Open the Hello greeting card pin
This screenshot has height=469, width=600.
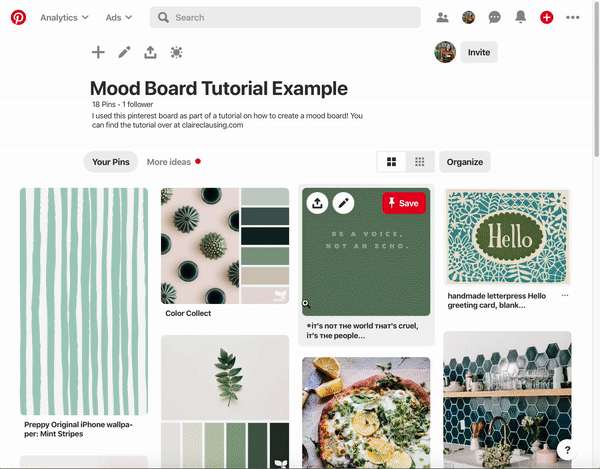coord(507,237)
